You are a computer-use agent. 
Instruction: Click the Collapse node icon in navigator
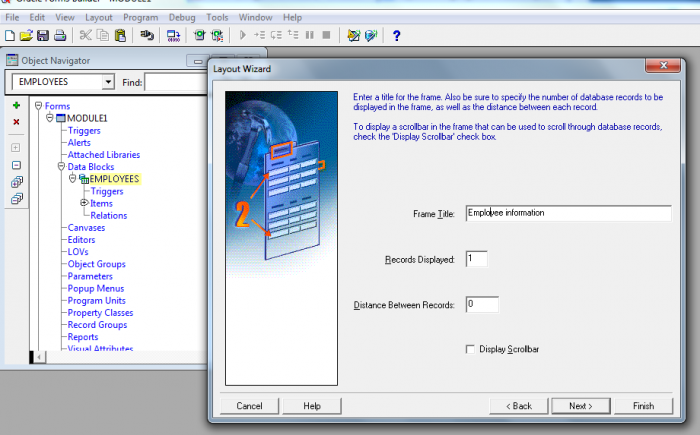(17, 165)
